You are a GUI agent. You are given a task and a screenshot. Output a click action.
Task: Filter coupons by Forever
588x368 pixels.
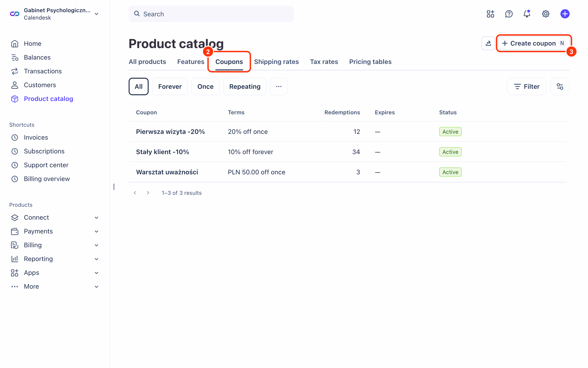tap(170, 86)
